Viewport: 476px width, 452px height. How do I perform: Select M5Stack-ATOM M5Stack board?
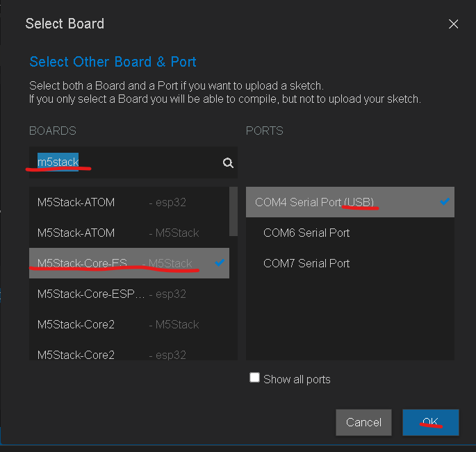point(129,233)
